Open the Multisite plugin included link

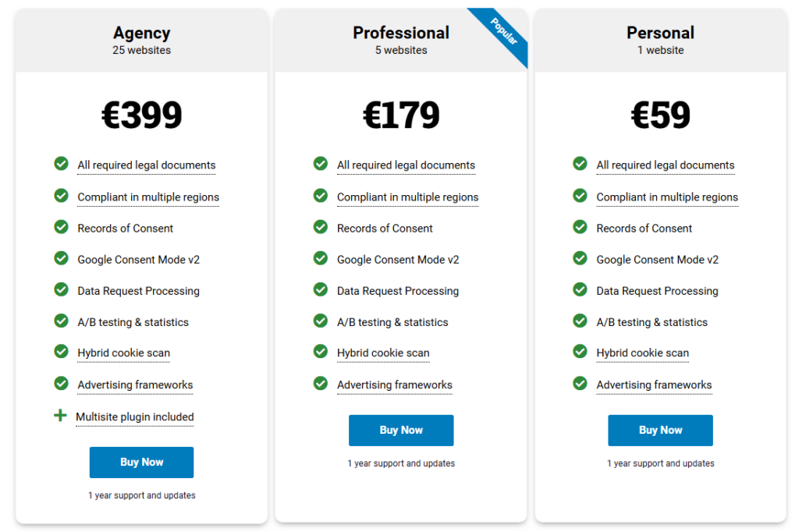(134, 417)
